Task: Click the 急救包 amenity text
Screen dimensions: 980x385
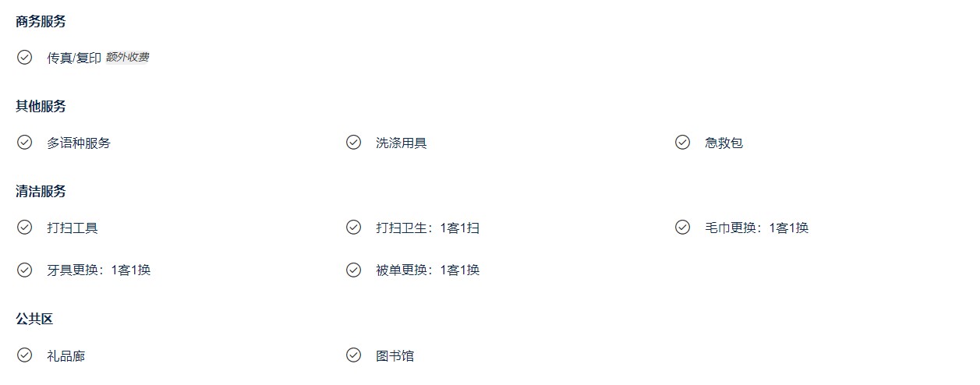Action: [724, 143]
